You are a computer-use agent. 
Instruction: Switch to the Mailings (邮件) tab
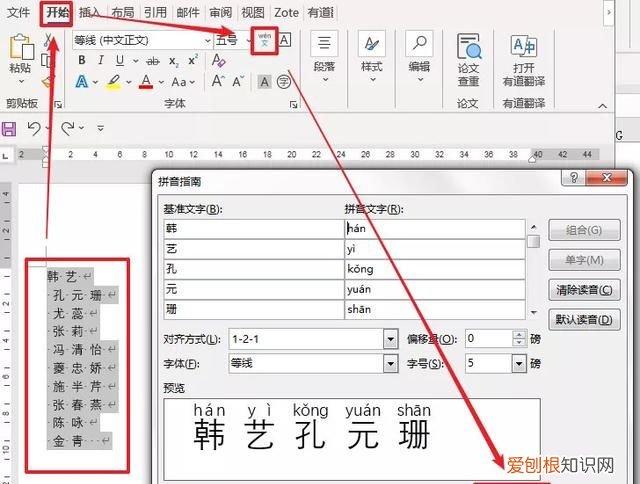(x=188, y=12)
